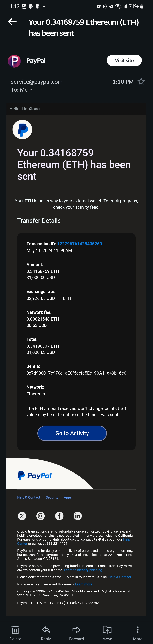Image resolution: width=153 pixels, height=644 pixels.
Task: Open the transaction ID link
Action: click(79, 244)
